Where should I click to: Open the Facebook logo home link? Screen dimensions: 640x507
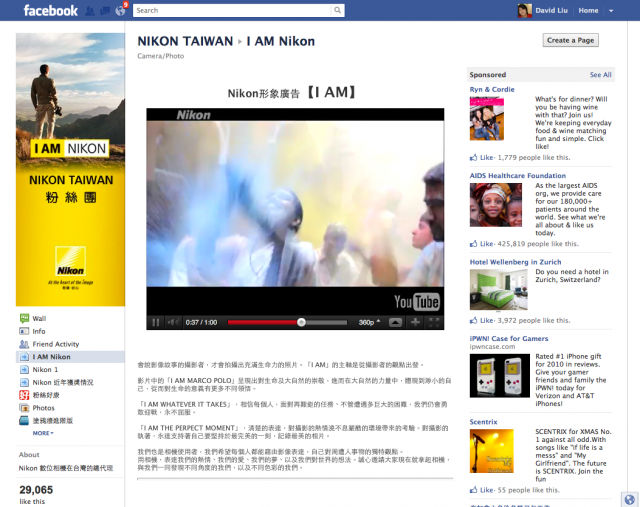[51, 10]
